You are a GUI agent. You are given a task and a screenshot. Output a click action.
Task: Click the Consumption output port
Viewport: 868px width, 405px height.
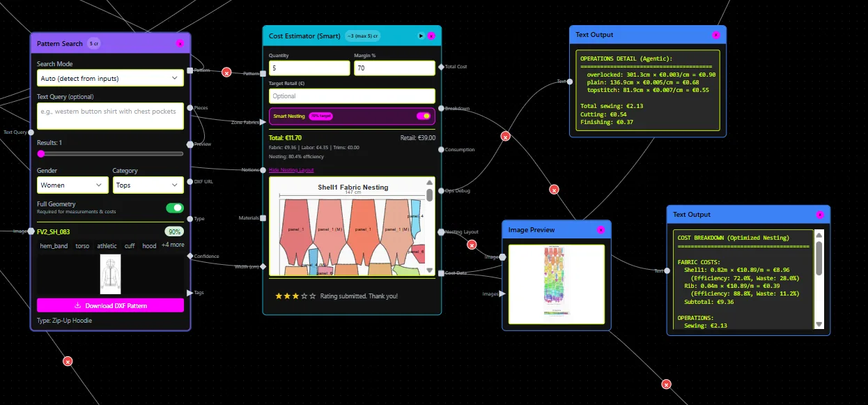[x=441, y=149]
